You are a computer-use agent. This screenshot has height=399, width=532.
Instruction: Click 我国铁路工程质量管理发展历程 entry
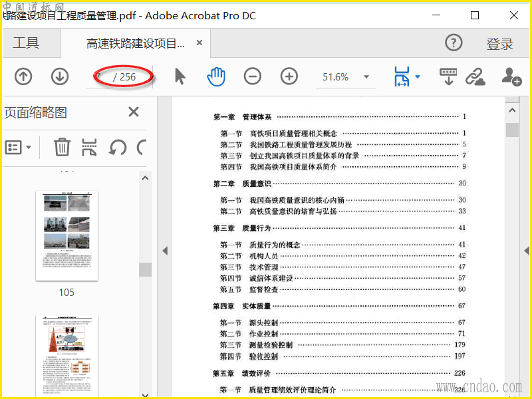pos(344,144)
